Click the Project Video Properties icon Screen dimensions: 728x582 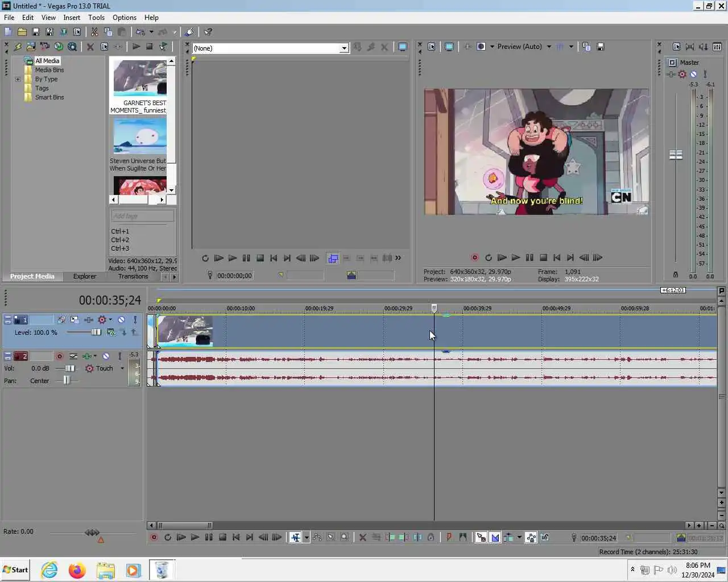432,47
